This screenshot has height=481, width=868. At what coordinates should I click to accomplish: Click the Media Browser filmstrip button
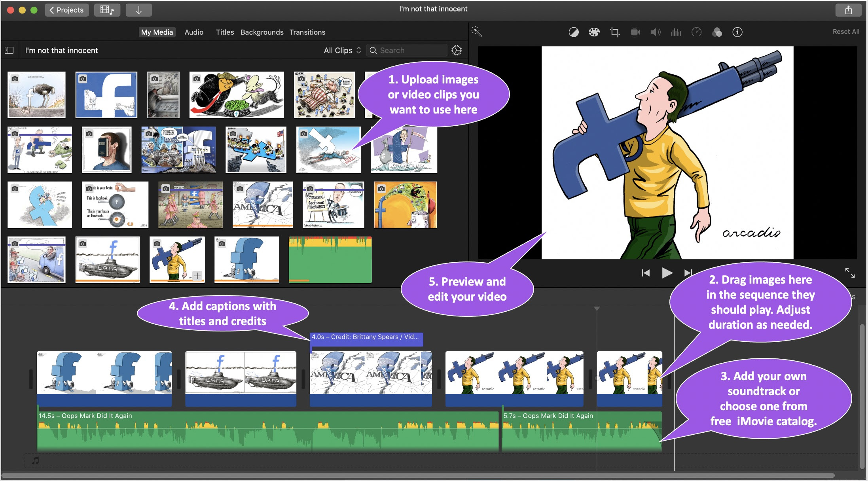point(107,10)
